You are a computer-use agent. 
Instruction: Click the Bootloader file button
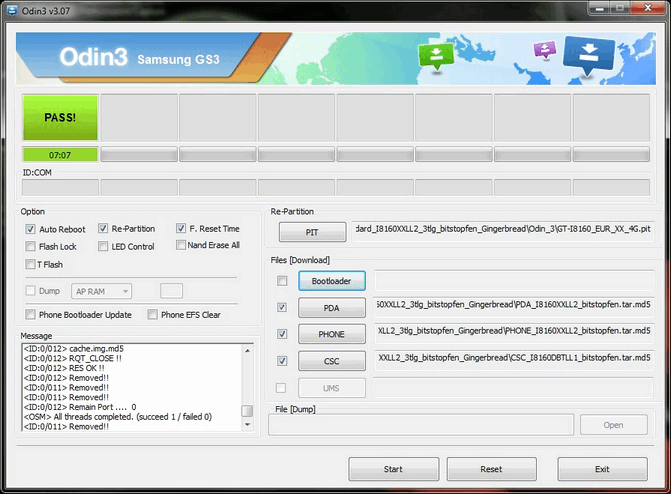pos(332,281)
